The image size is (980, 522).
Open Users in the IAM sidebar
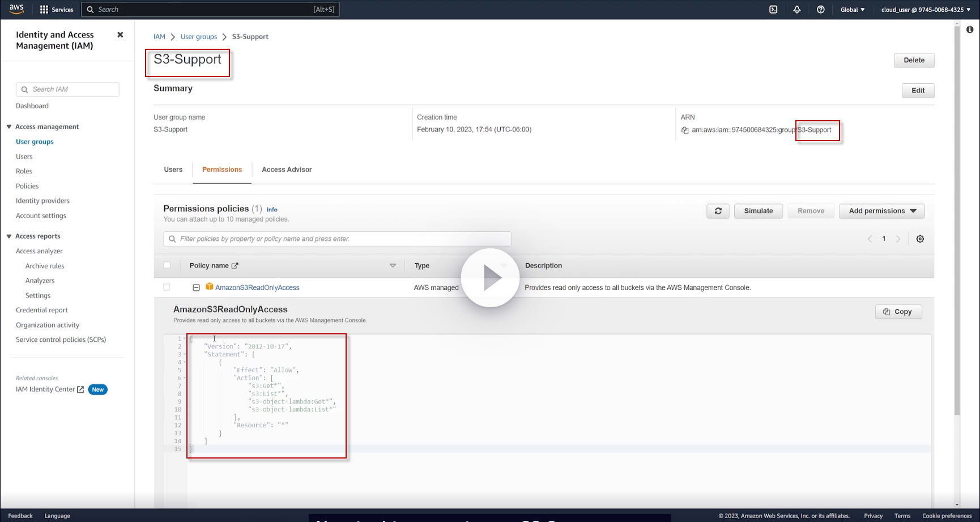(x=24, y=156)
